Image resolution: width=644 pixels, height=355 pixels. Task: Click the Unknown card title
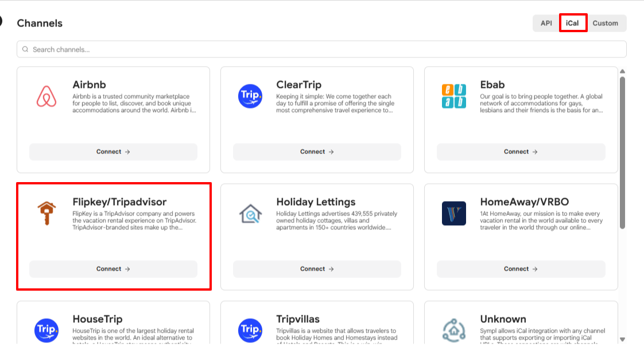pyautogui.click(x=503, y=319)
